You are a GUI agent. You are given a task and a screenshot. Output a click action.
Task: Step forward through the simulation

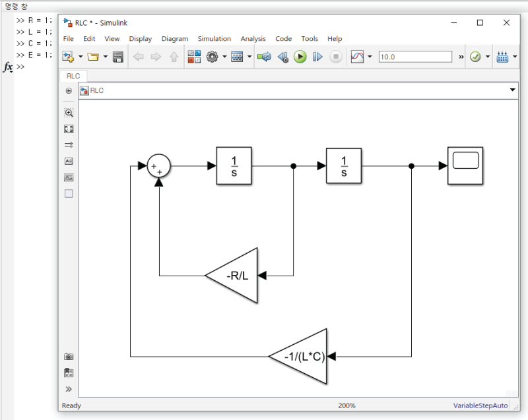[x=317, y=56]
